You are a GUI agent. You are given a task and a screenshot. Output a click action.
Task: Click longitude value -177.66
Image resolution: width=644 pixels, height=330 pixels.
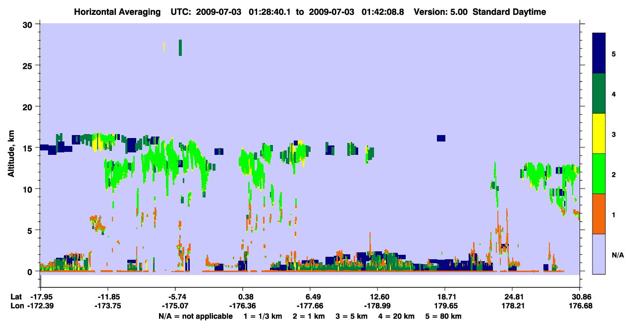(310, 306)
